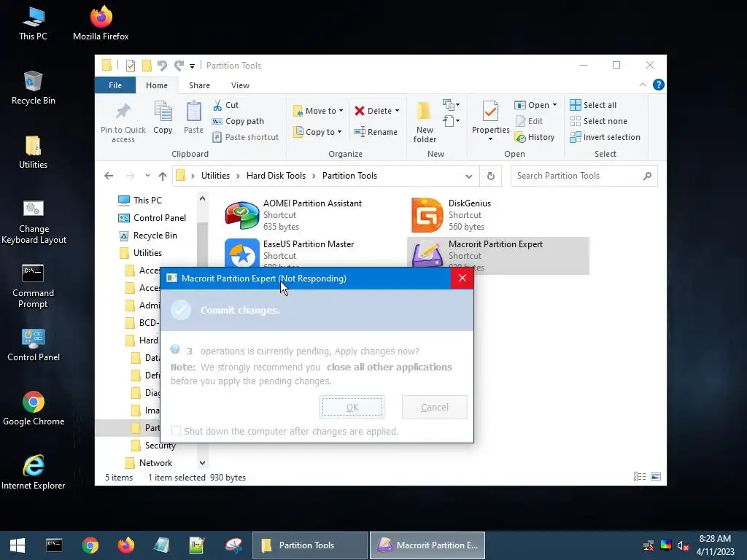Open Customize Quick Access Toolbar dropdown
Viewport: 747px width, 560px height.
point(192,66)
